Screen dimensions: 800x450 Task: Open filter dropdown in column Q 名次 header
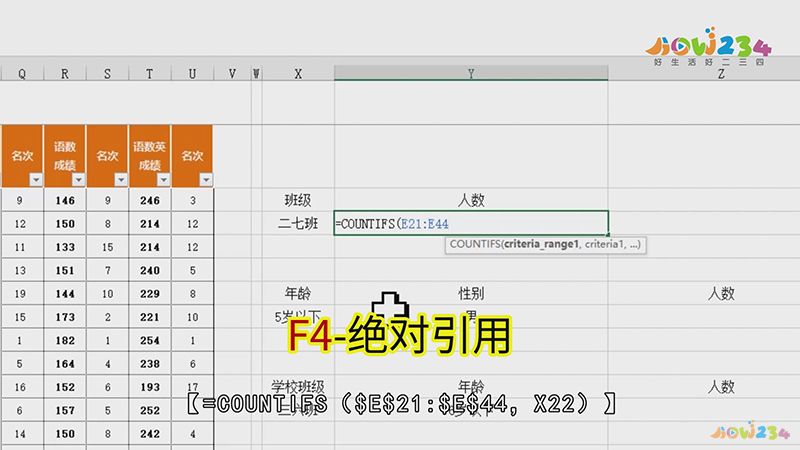point(36,180)
